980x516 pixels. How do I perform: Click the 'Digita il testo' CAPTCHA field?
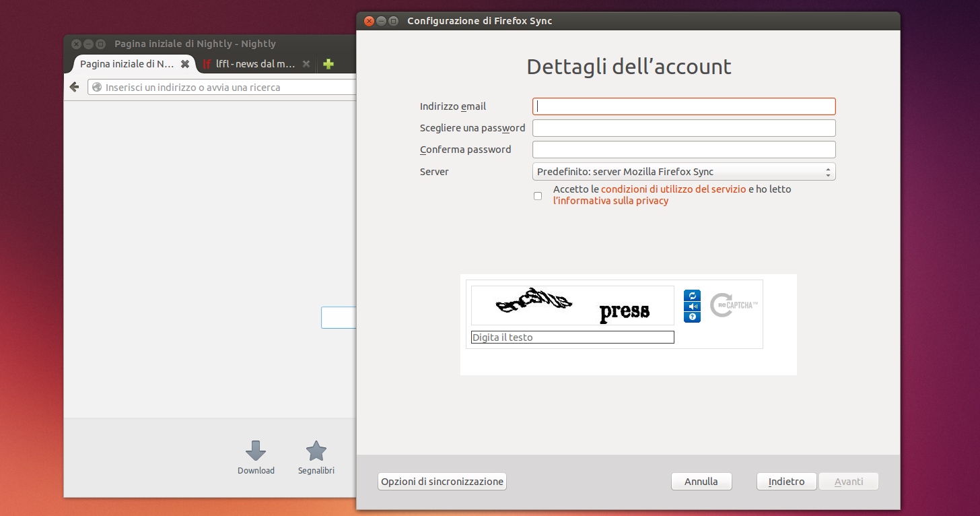tap(572, 337)
